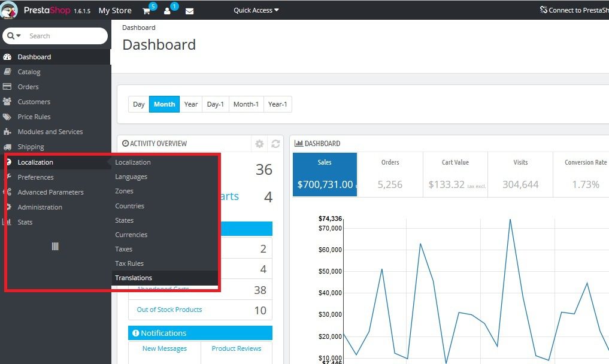This screenshot has height=364, width=609.
Task: Open the messages envelope icon in header
Action: click(x=190, y=11)
